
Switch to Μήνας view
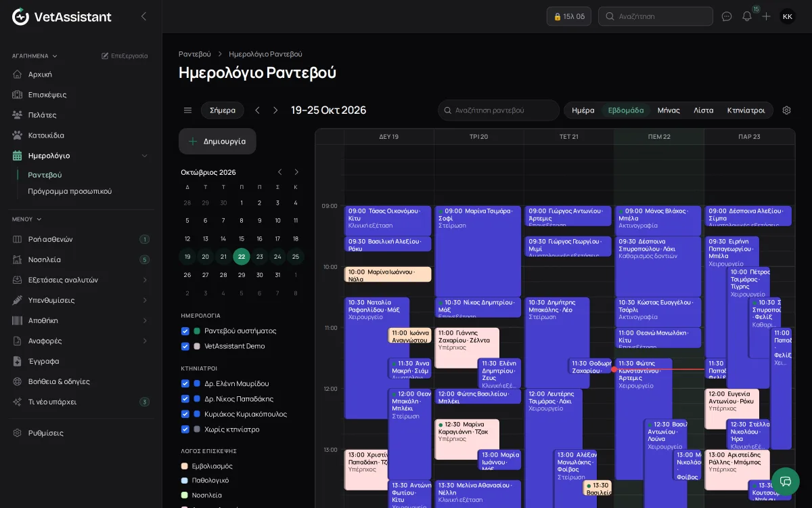[x=669, y=110]
